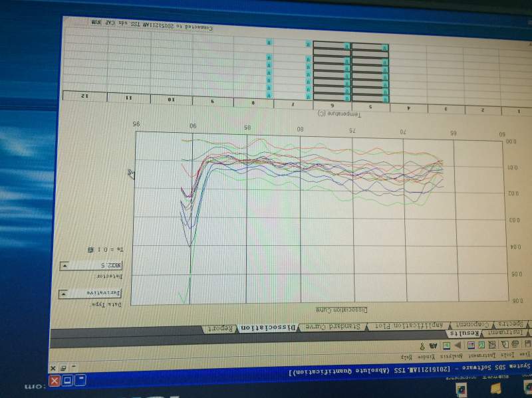This screenshot has width=532, height=398.
Task: Click the Data Type label text
Action: 106,304
